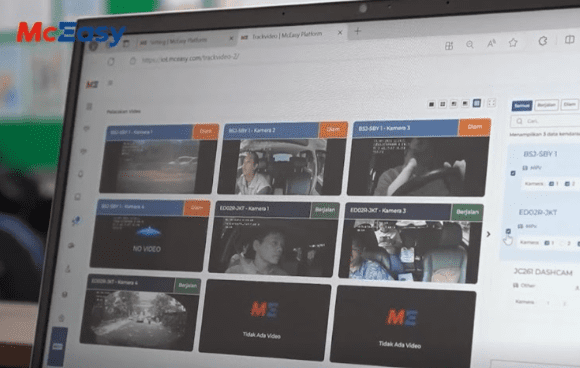This screenshot has height=368, width=580.
Task: Select the single-view video layout icon
Action: [431, 105]
